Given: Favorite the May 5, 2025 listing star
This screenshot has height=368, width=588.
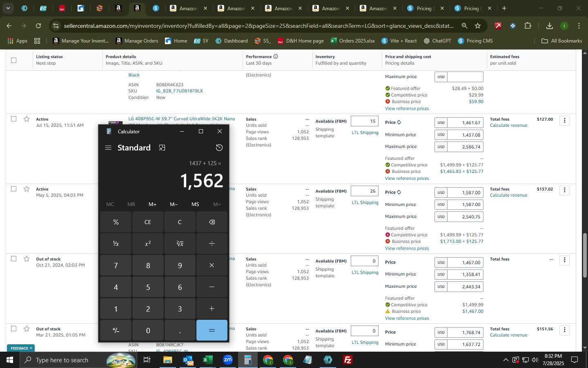Looking at the screenshot, I should coord(27,189).
